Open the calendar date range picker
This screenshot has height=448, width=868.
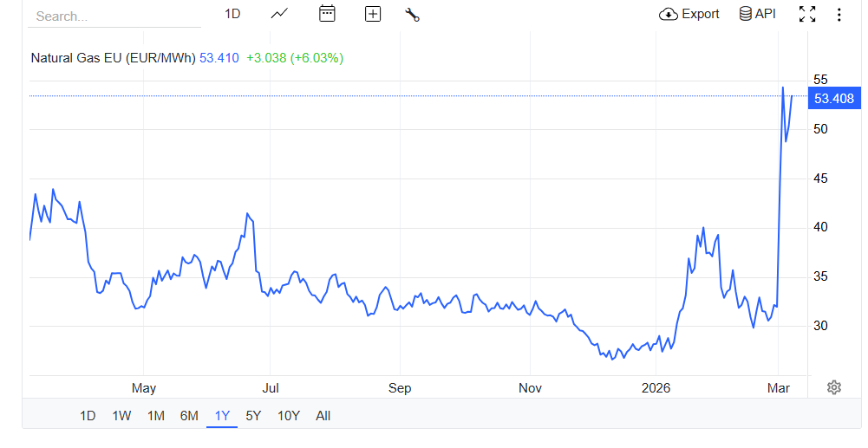[327, 13]
